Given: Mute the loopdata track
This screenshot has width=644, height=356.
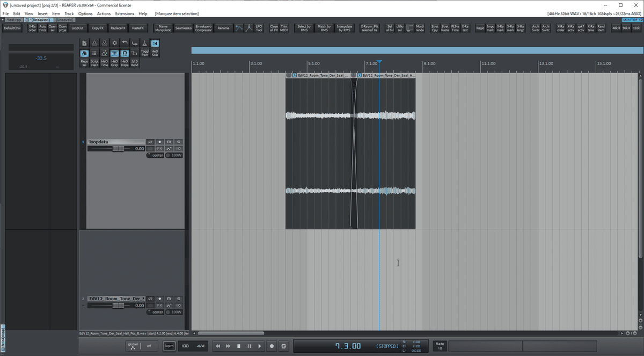Looking at the screenshot, I should (169, 142).
